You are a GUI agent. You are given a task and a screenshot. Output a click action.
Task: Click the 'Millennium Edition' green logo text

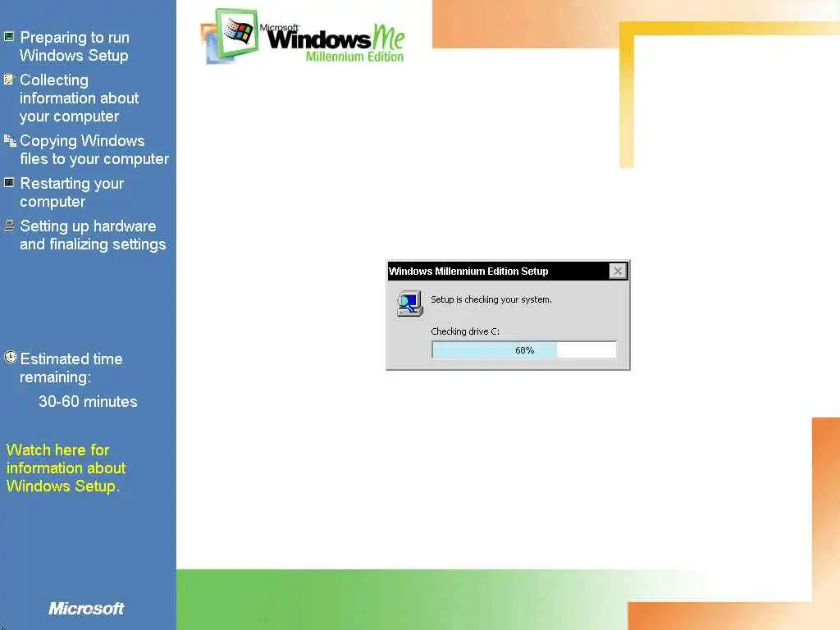point(354,57)
